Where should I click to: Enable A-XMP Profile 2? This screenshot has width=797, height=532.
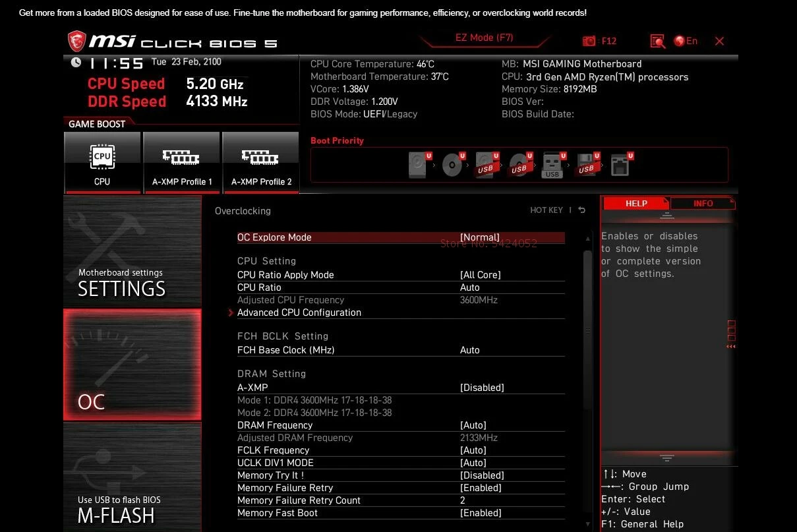(260, 162)
